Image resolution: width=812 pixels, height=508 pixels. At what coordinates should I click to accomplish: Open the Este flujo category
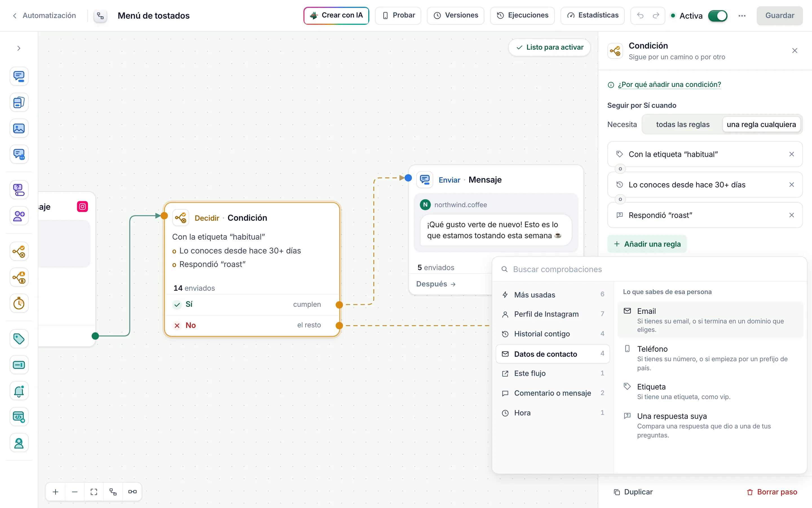553,373
